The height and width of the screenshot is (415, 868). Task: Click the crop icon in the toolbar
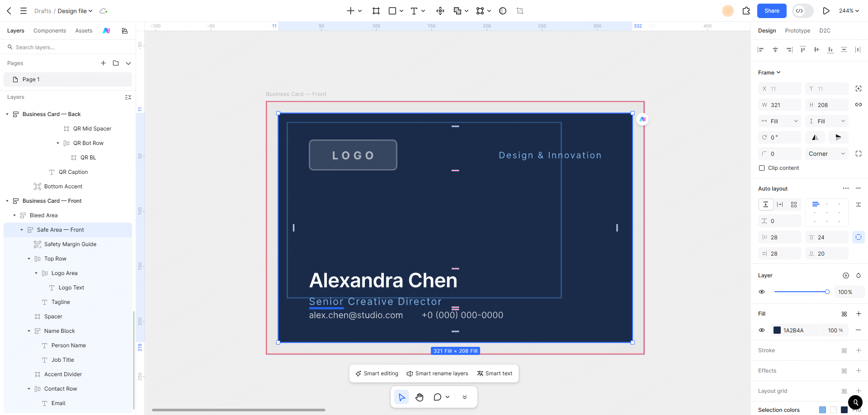520,11
